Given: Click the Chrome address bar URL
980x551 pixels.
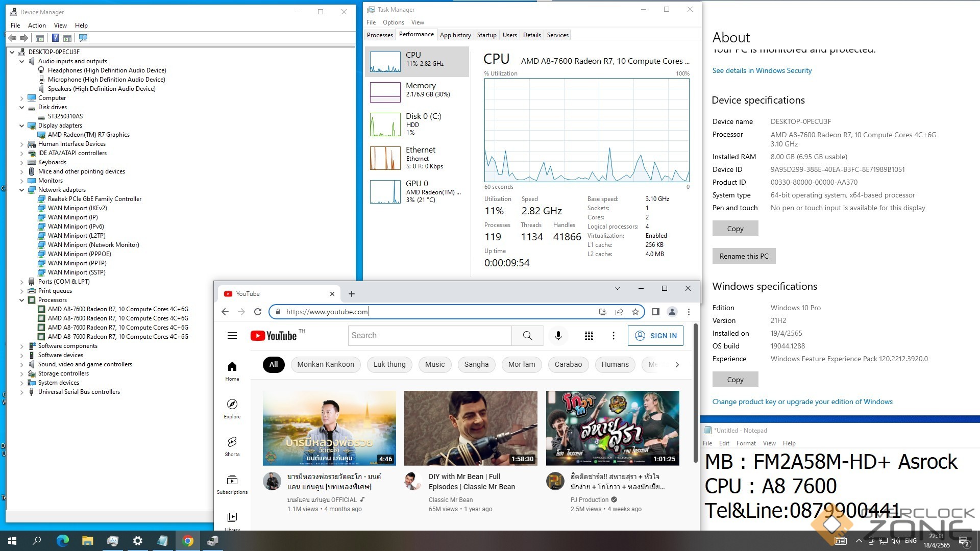Looking at the screenshot, I should click(x=327, y=312).
